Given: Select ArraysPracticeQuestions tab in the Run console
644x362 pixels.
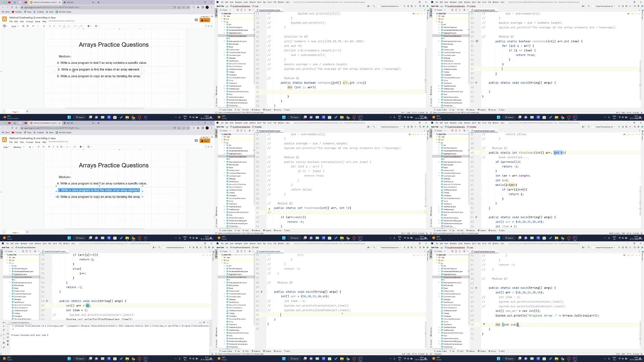Looking at the screenshot, I should coord(20,323).
